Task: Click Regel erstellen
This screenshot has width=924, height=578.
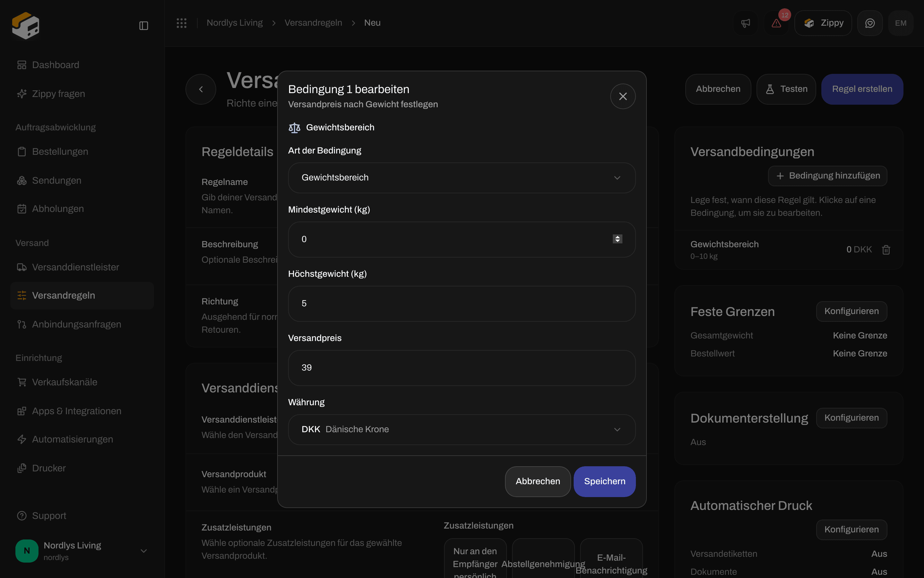Action: click(862, 89)
